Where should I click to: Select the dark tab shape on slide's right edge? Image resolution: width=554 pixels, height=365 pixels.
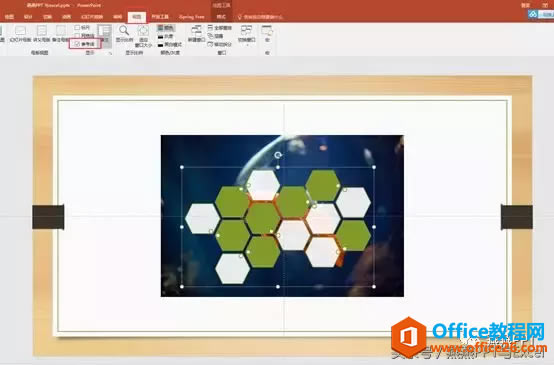(x=517, y=217)
